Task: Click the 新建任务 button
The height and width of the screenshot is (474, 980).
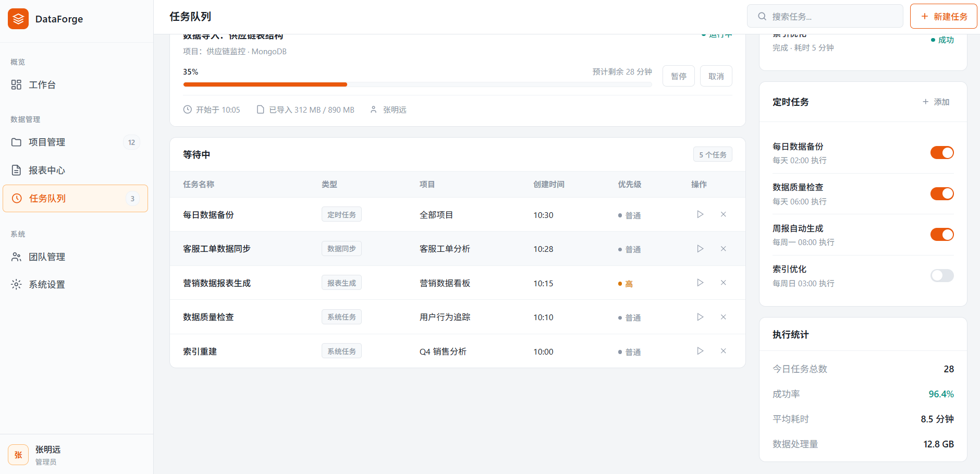Action: tap(944, 16)
